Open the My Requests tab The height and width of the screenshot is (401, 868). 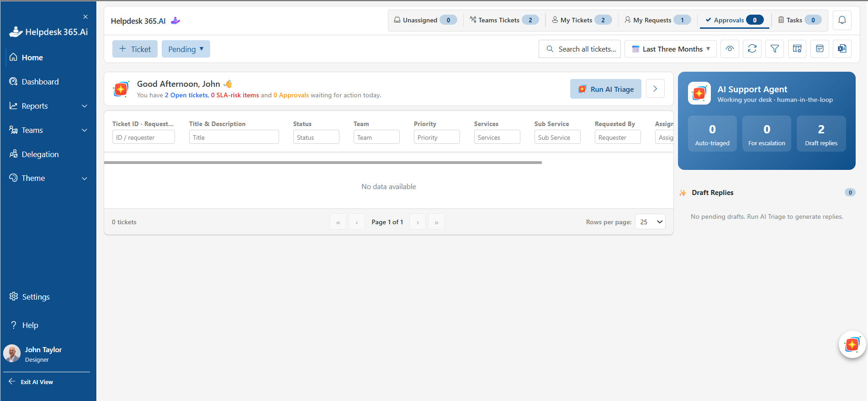(x=657, y=20)
